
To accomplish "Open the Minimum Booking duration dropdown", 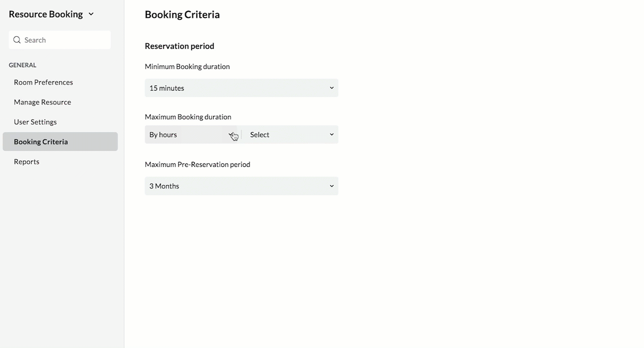I will (x=241, y=88).
